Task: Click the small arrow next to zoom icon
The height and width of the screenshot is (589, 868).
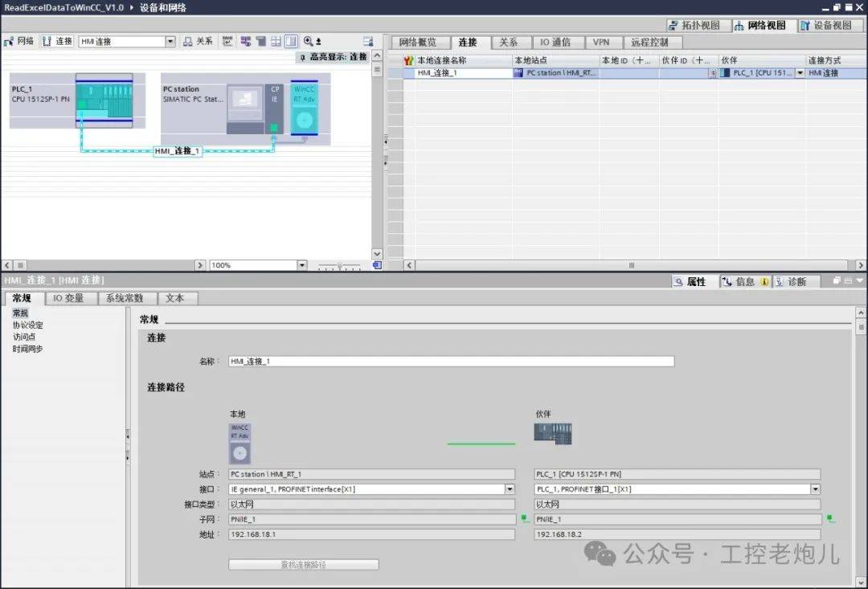Action: click(x=318, y=42)
